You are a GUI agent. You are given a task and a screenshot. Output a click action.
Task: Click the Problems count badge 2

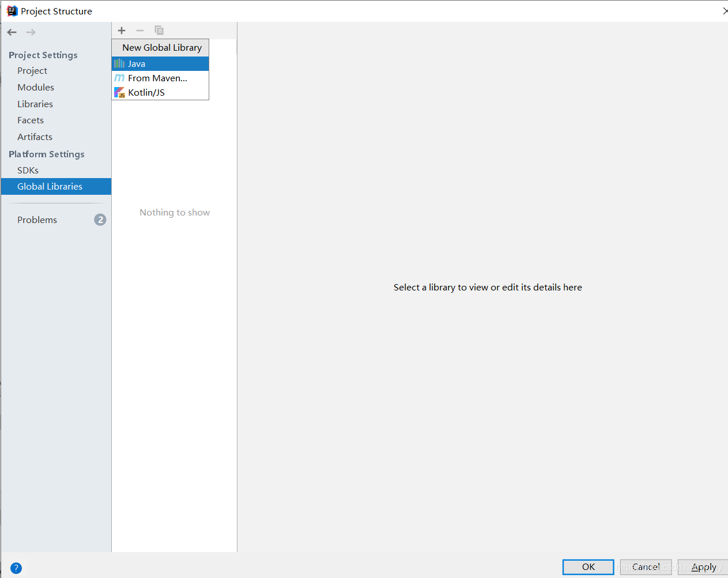[100, 220]
